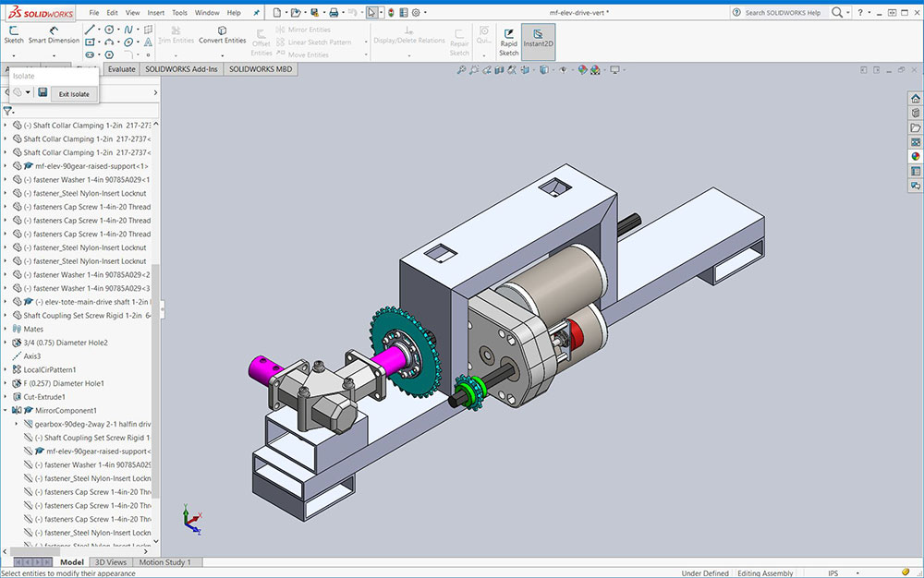Switch to the SOLIDWORKS MBD tab

coord(261,68)
